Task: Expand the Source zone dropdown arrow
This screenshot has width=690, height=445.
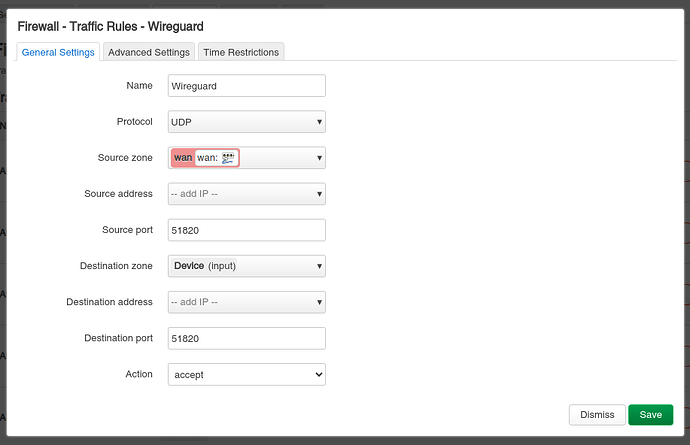Action: click(x=319, y=158)
